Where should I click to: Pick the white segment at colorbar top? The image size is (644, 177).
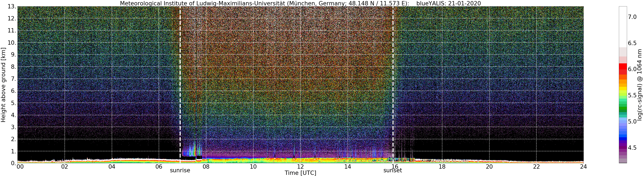[x=623, y=27]
